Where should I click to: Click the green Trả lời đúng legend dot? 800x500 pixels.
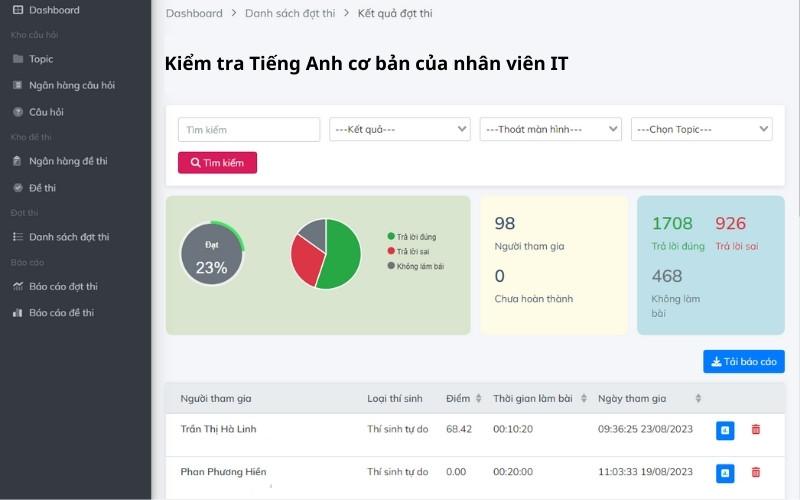(x=391, y=236)
